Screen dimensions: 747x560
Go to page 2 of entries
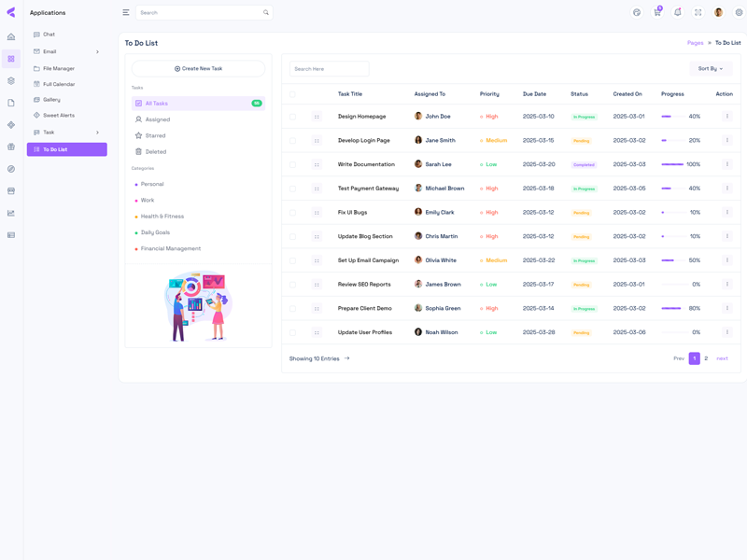pyautogui.click(x=706, y=358)
